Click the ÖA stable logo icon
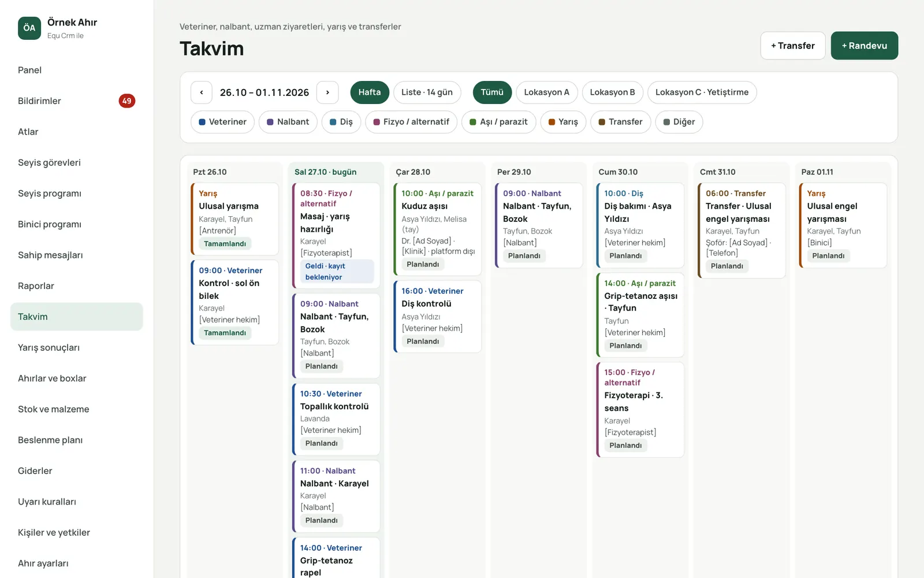924x578 pixels. (29, 28)
